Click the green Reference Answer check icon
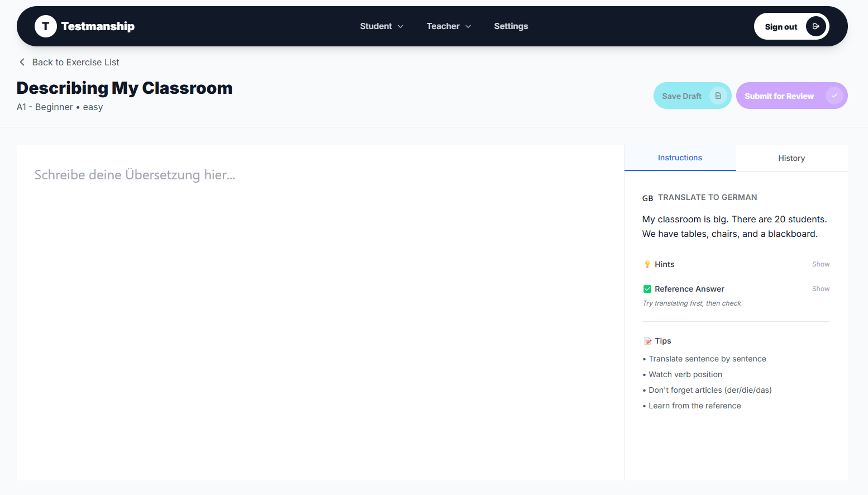 point(647,289)
